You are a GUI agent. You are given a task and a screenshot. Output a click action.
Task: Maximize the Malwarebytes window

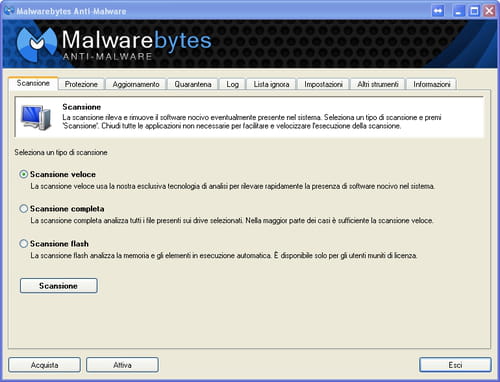474,11
